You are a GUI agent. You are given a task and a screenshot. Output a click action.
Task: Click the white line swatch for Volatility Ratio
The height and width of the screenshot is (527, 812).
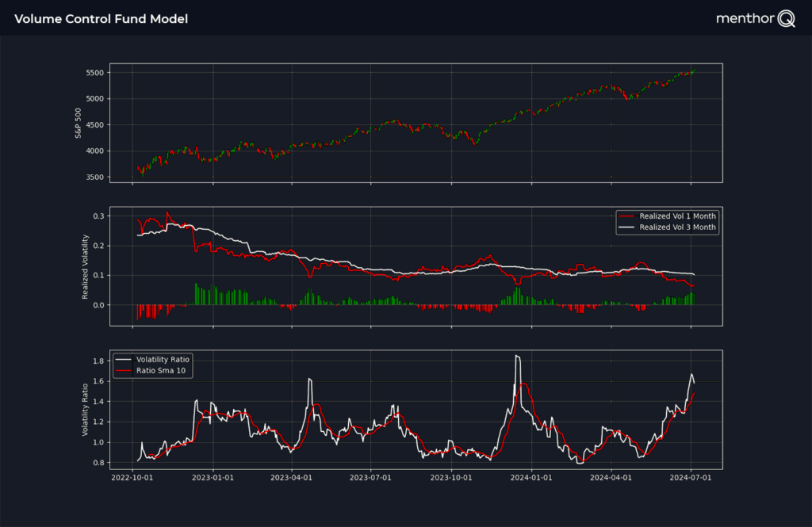tap(124, 359)
